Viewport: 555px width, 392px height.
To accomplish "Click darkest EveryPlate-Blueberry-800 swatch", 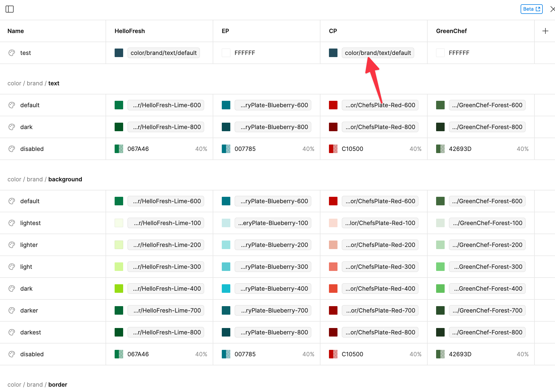I will (226, 332).
